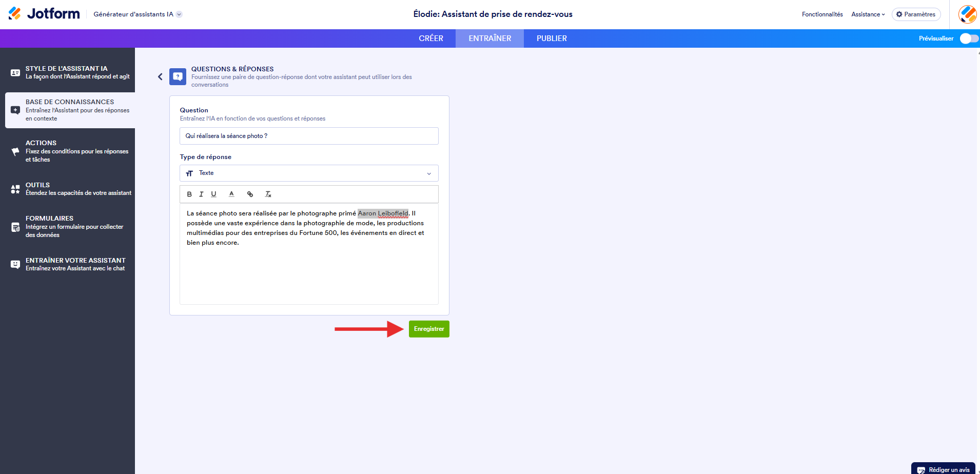
Task: Open Paramètres settings
Action: (916, 14)
